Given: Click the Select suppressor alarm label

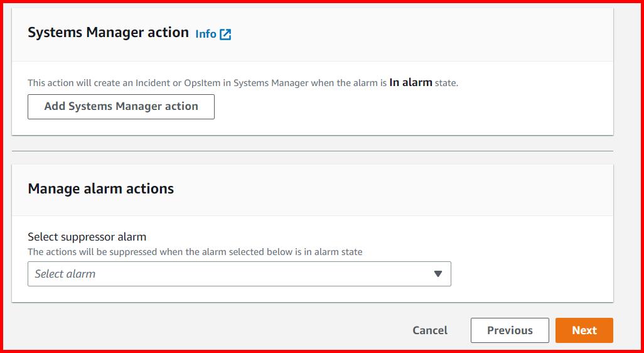Looking at the screenshot, I should point(87,237).
